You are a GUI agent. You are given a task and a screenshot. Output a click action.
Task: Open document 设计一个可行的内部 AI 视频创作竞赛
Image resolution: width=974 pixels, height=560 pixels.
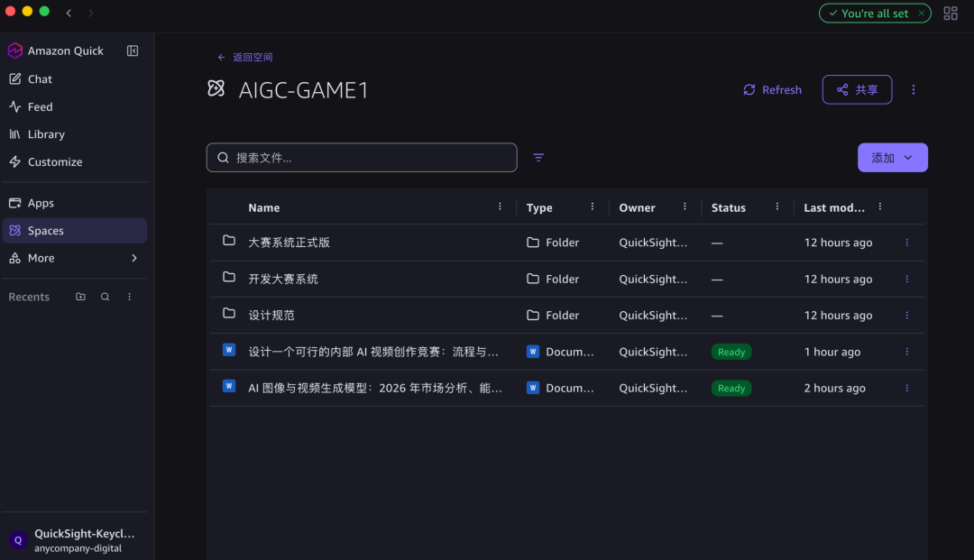[373, 352]
